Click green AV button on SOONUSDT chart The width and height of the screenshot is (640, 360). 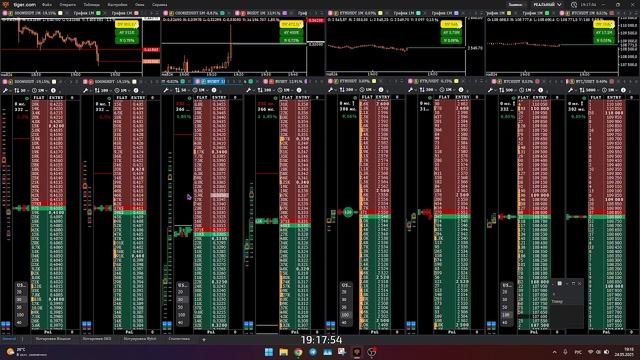[x=127, y=32]
